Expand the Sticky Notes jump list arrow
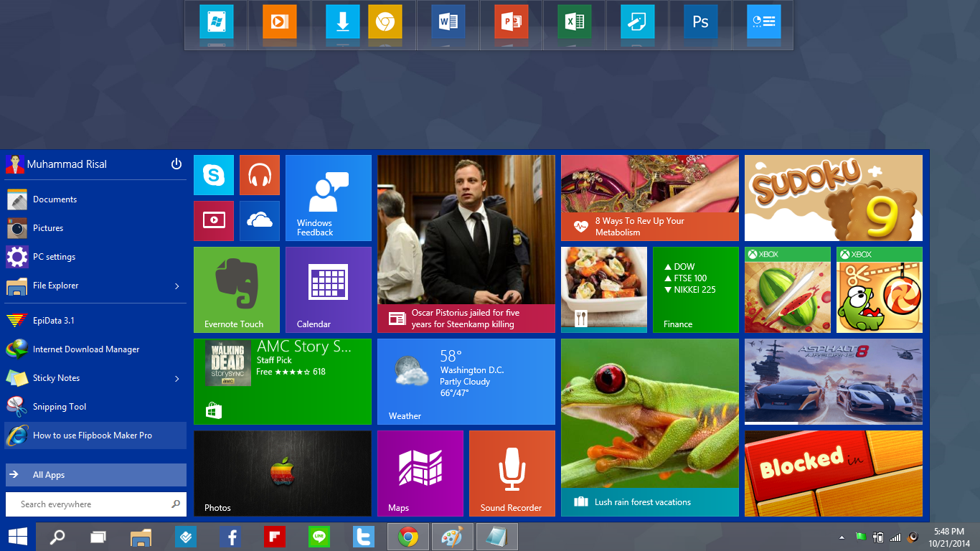 pos(177,379)
